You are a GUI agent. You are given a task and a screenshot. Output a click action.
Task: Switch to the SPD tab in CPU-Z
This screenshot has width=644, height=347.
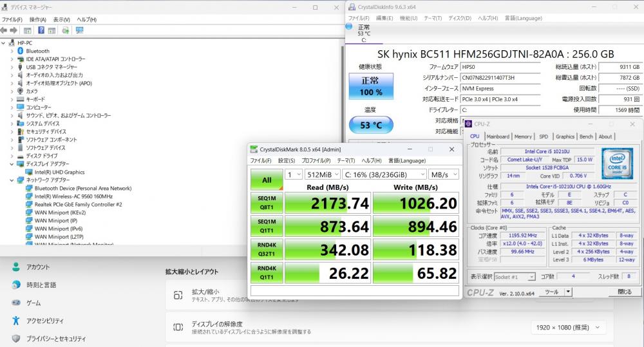click(x=544, y=136)
